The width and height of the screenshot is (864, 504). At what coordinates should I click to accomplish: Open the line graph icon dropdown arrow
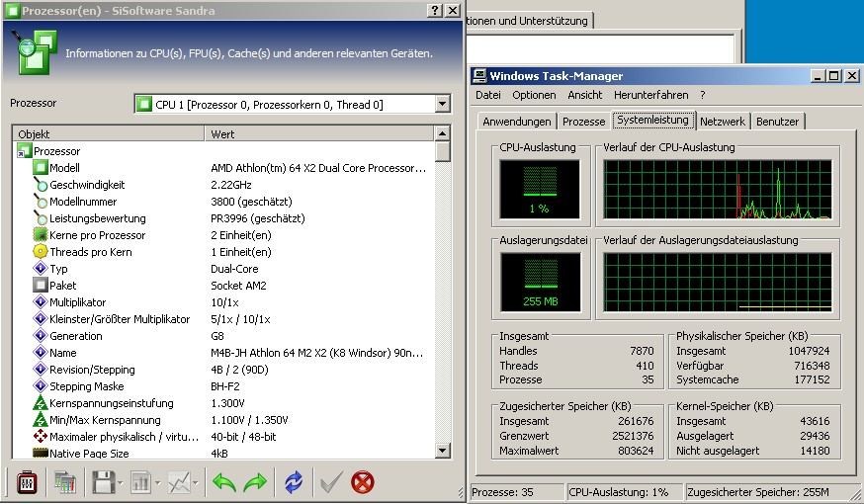point(196,483)
